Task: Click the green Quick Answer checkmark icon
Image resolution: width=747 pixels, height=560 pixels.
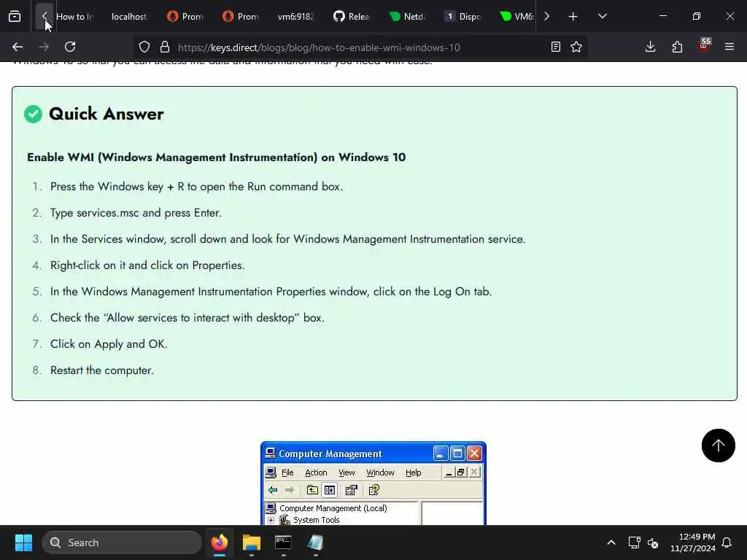Action: (x=33, y=114)
